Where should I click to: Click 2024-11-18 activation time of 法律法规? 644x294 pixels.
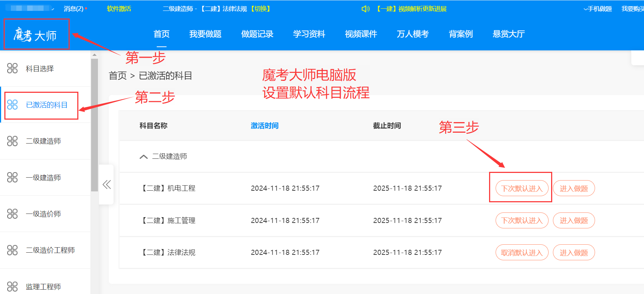[285, 252]
